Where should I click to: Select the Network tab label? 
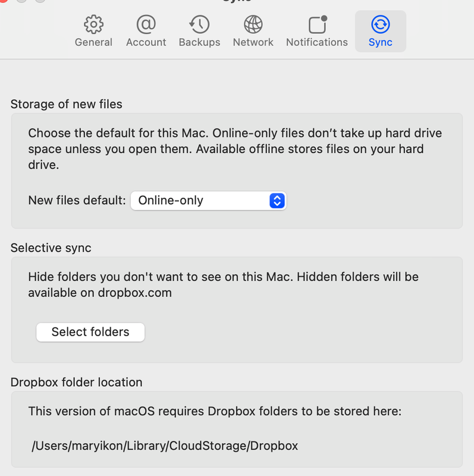pos(253,42)
